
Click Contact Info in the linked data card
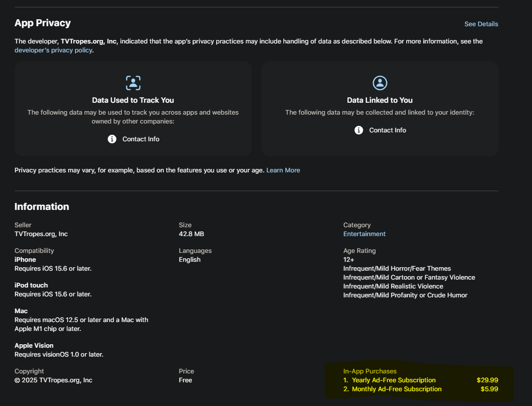pyautogui.click(x=387, y=130)
